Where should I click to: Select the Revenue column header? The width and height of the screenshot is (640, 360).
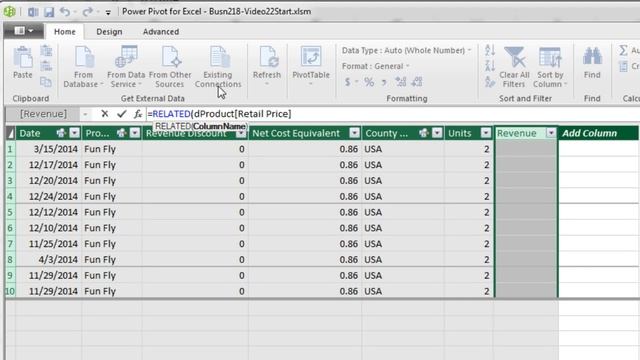(x=517, y=133)
